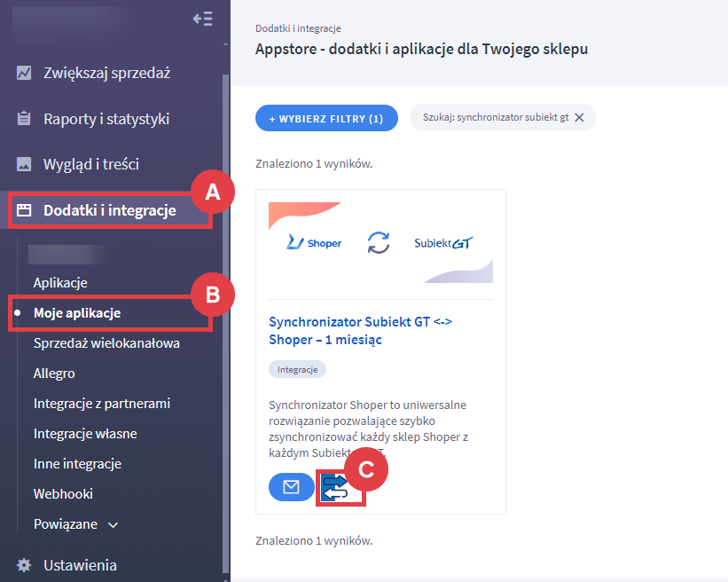The width and height of the screenshot is (728, 582).
Task: Open Integracje własne submenu item
Action: tap(85, 433)
